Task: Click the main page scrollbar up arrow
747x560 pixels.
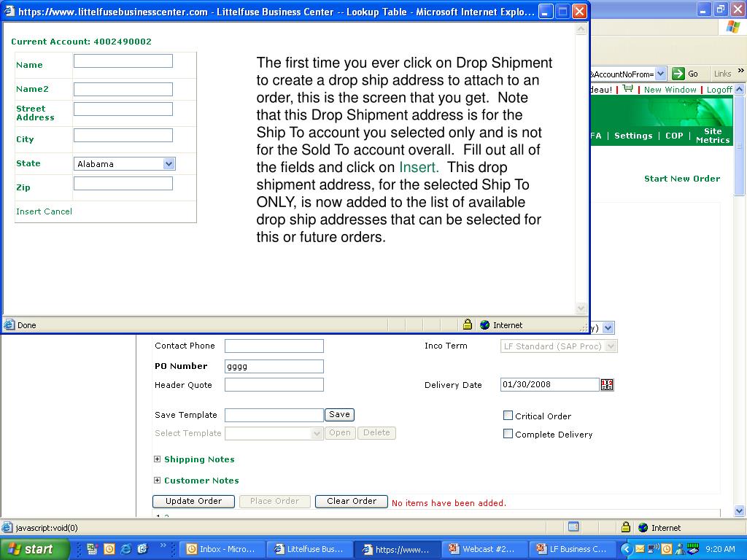Action: pos(740,89)
